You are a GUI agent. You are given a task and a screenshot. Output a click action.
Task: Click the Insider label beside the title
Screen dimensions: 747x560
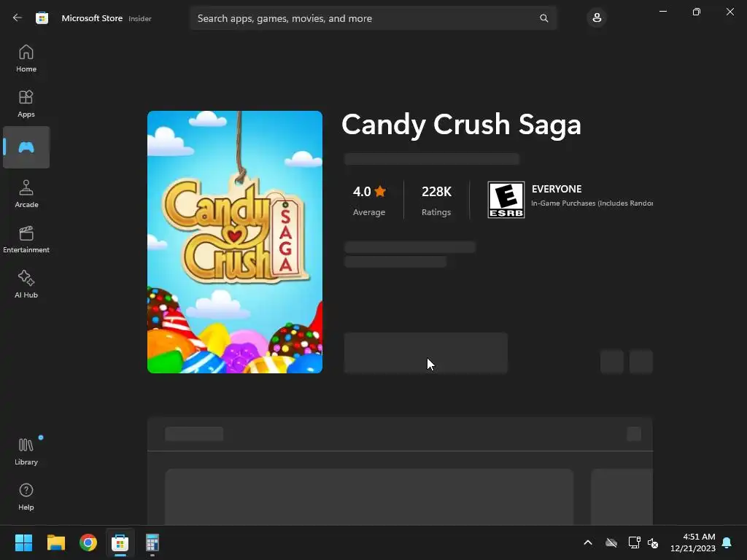(140, 18)
